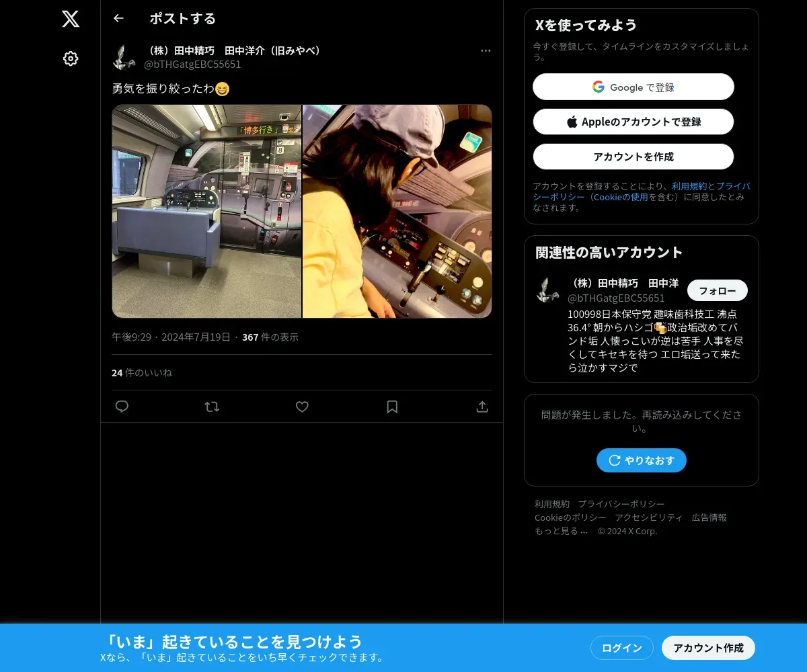This screenshot has height=672, width=807.
Task: Click © 2024 X Corp. text
Action: [x=627, y=531]
